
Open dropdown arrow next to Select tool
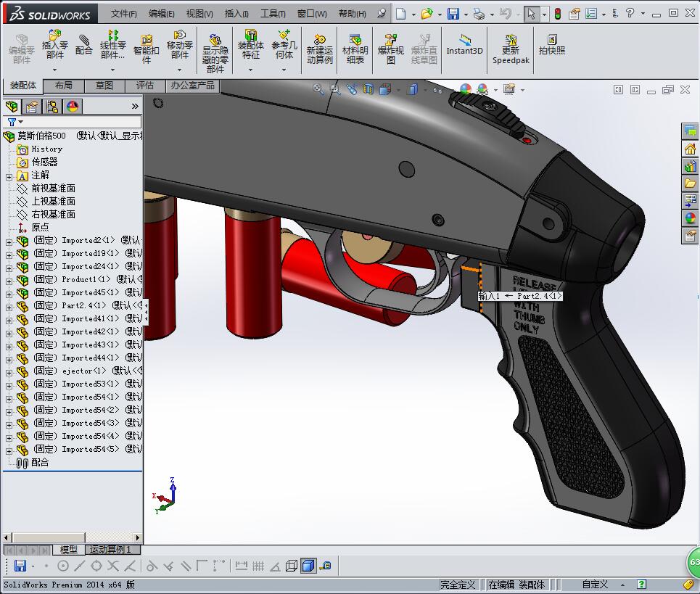tap(544, 15)
